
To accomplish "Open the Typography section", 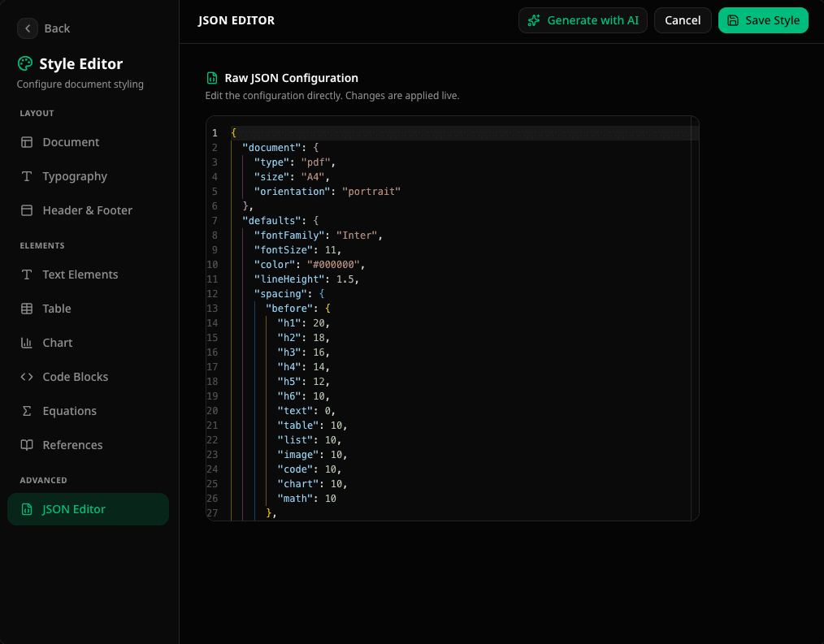I will 89,176.
